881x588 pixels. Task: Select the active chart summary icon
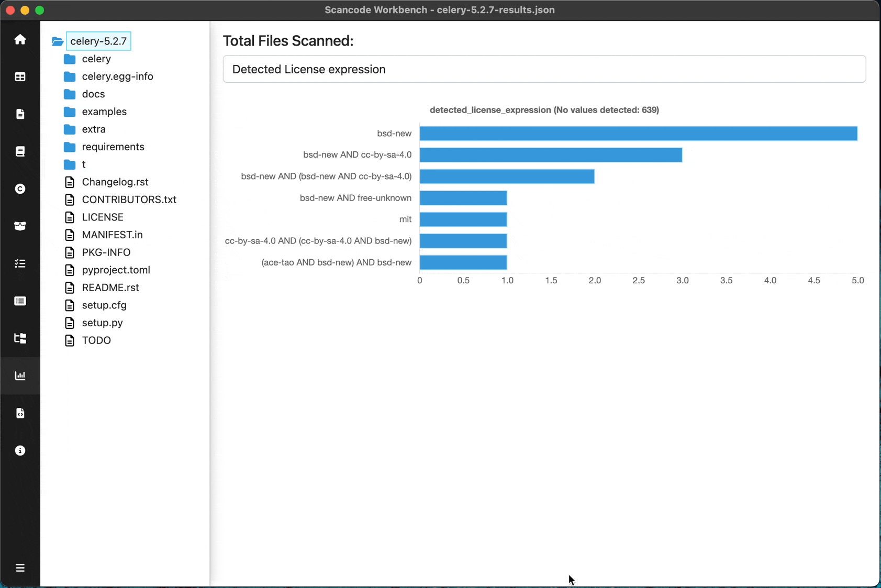pyautogui.click(x=20, y=375)
